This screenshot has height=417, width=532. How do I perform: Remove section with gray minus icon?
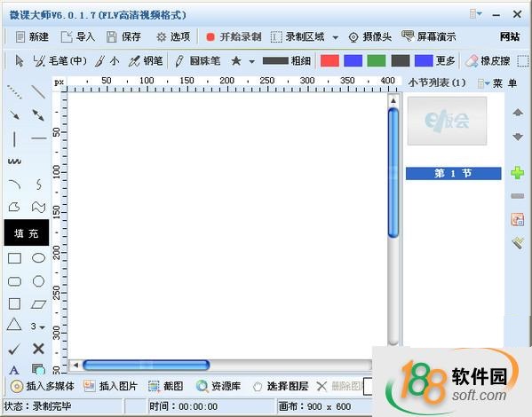(518, 196)
